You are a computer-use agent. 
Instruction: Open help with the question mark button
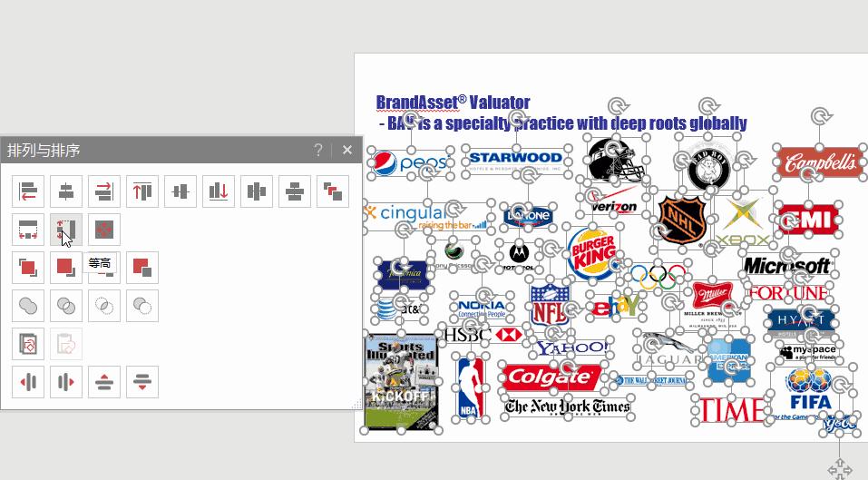point(318,150)
